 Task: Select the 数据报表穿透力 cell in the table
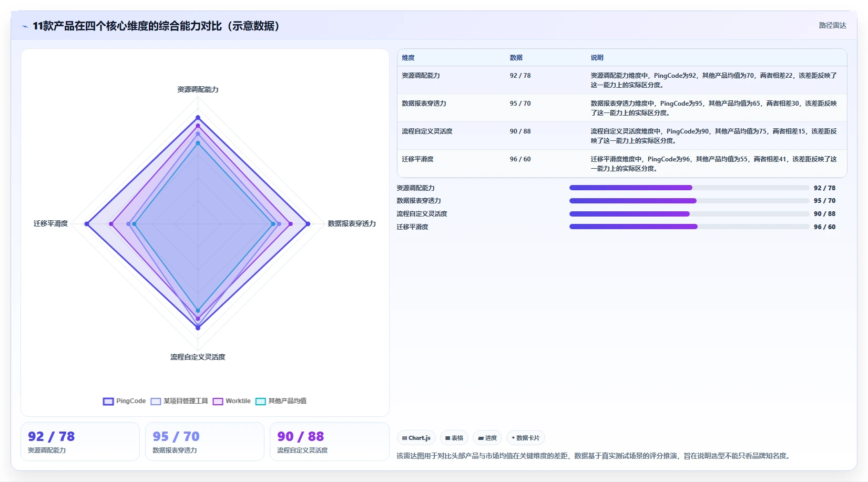pyautogui.click(x=424, y=104)
